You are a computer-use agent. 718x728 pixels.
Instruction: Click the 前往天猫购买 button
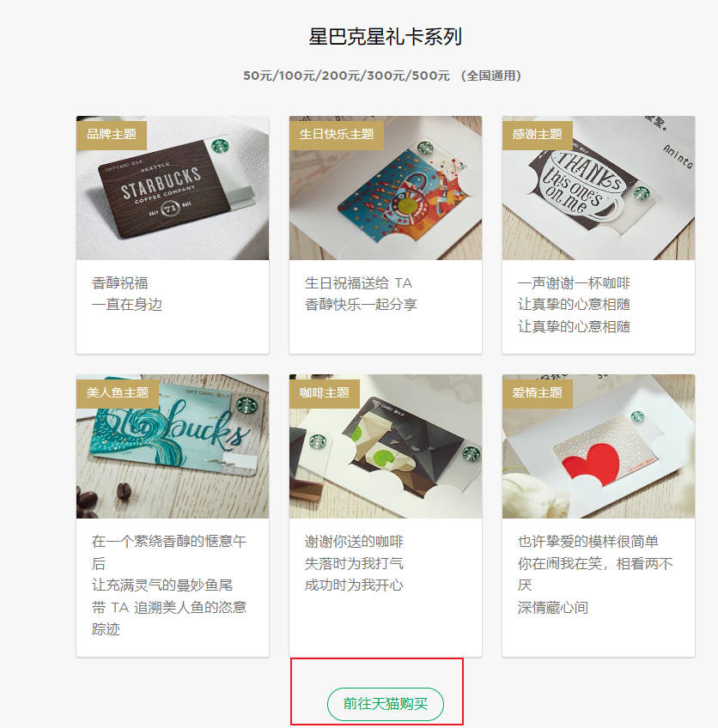[386, 704]
